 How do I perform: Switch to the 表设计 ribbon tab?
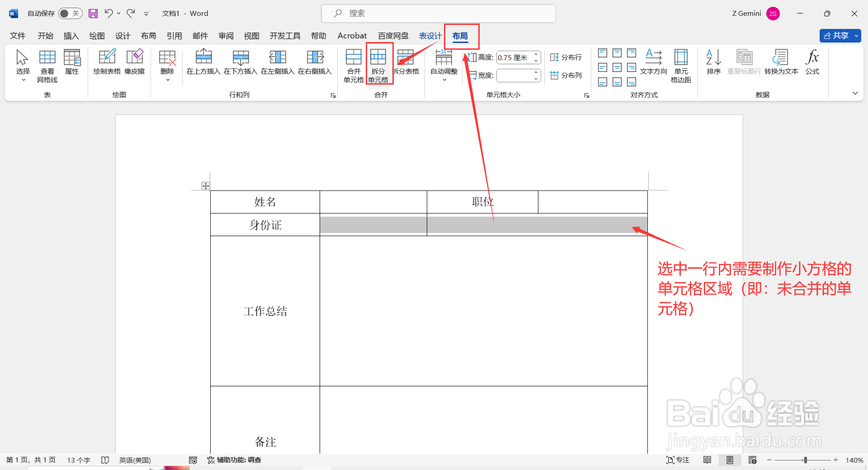pyautogui.click(x=430, y=35)
